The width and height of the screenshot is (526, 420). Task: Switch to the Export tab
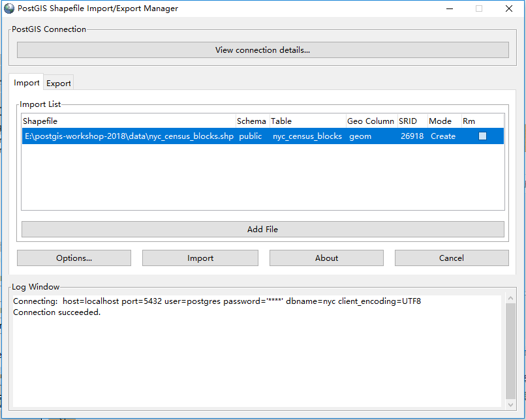pyautogui.click(x=58, y=83)
